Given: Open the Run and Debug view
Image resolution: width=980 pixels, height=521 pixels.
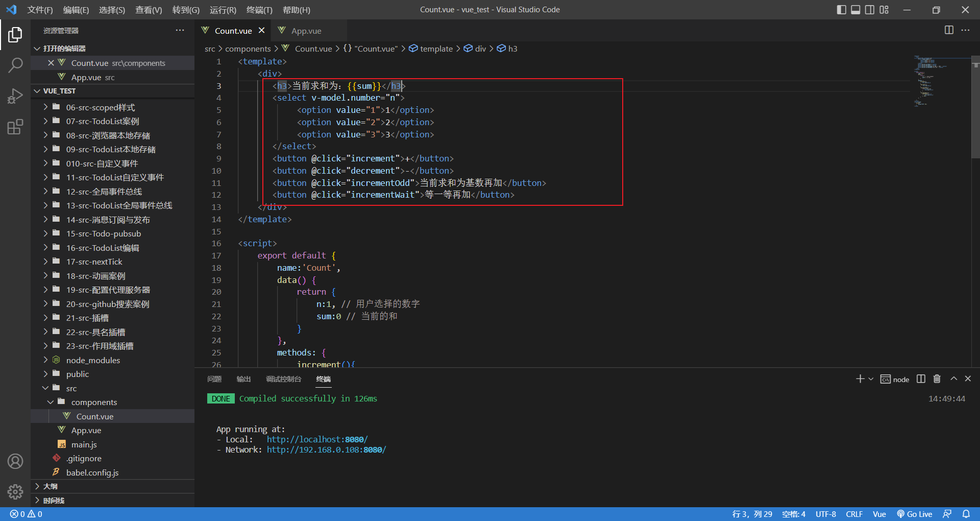Looking at the screenshot, I should point(15,96).
